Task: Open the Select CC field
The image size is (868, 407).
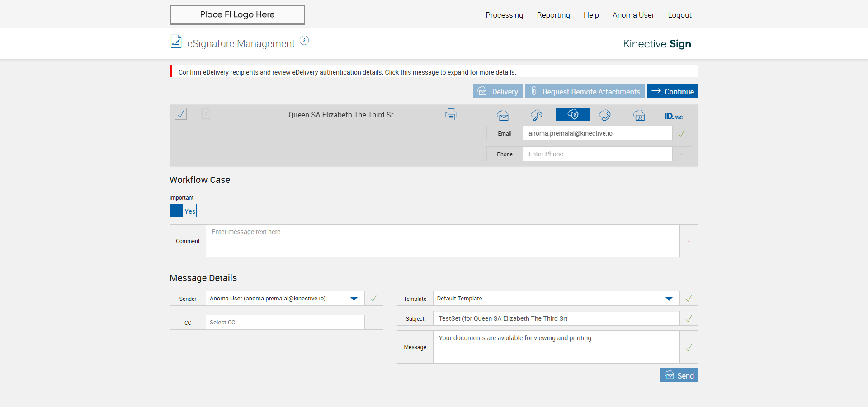Action: 285,323
